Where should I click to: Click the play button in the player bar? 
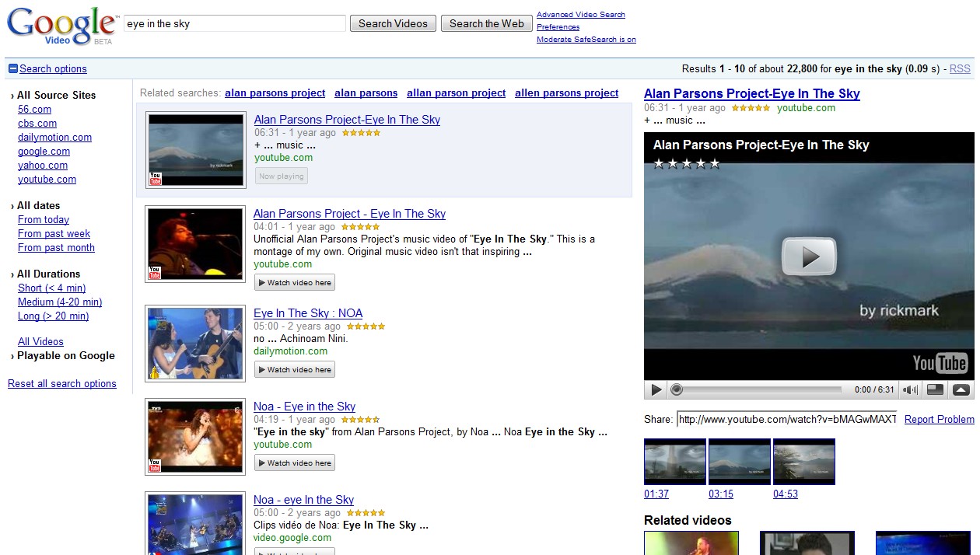click(656, 389)
